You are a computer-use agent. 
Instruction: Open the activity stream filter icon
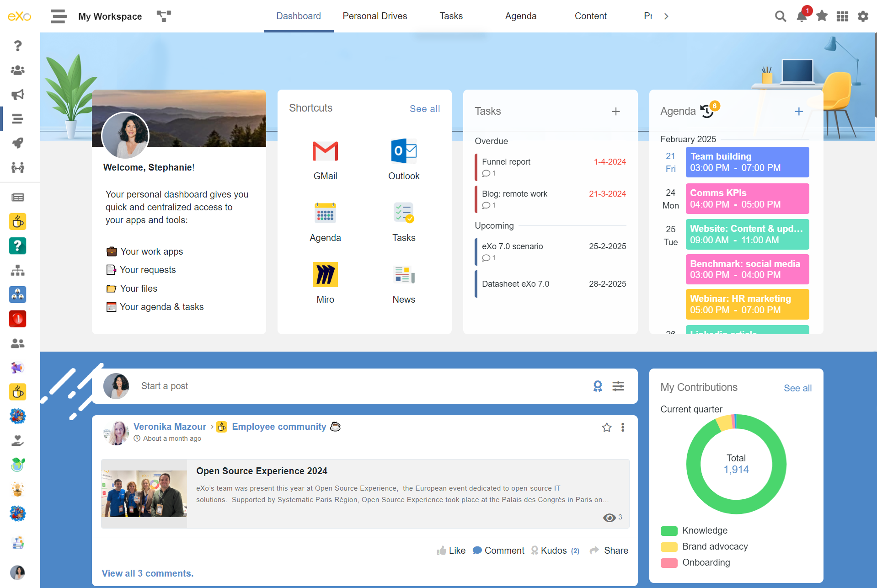(x=618, y=386)
